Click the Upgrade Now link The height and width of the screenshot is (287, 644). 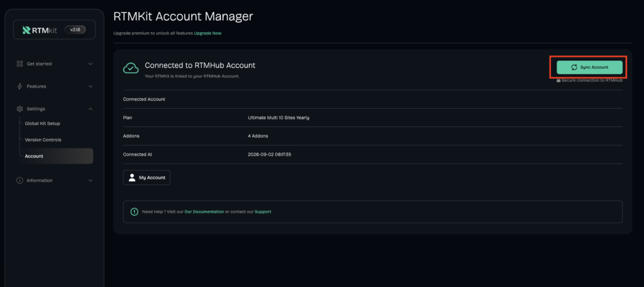[208, 33]
